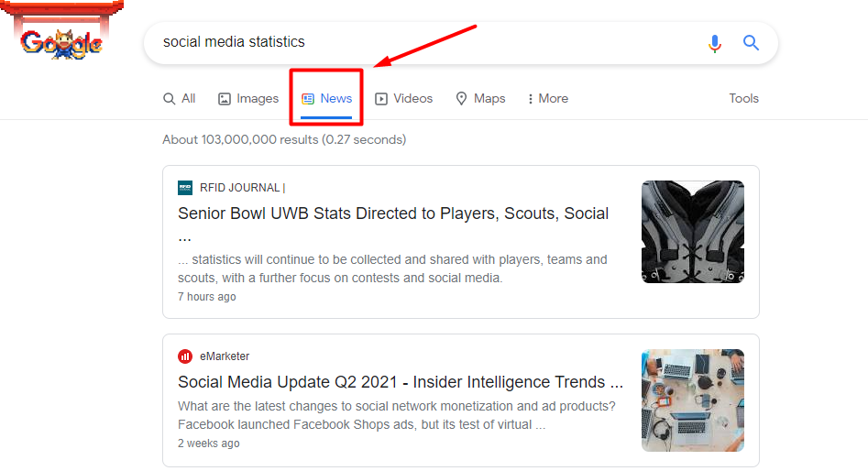The image size is (868, 471).
Task: Click the RFID Journal source favicon
Action: (x=185, y=188)
